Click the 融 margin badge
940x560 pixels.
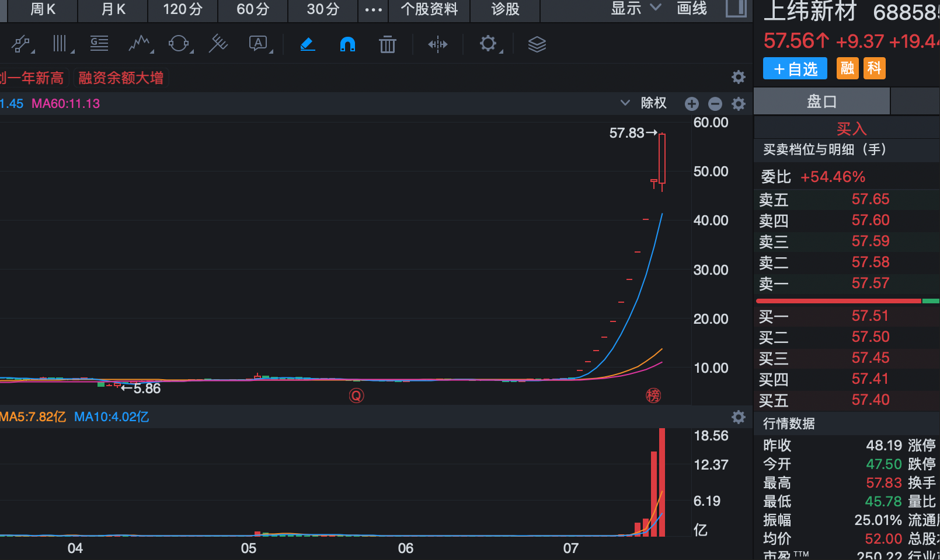847,68
